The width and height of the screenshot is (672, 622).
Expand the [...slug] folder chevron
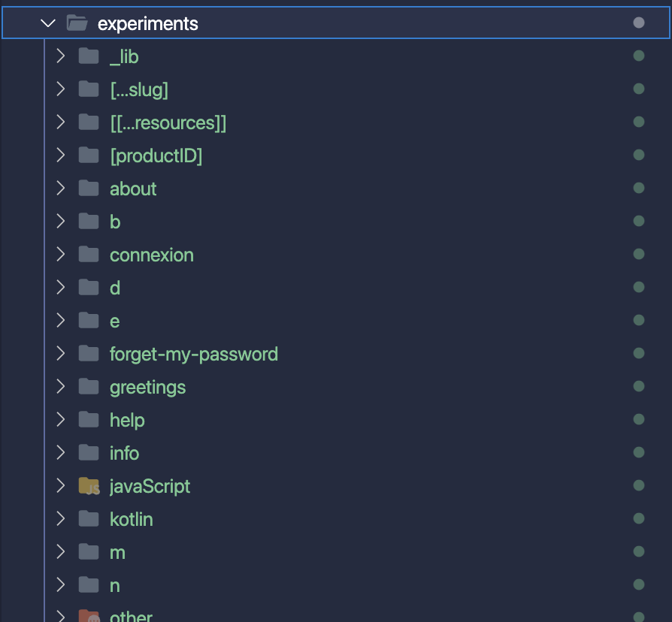tap(61, 89)
